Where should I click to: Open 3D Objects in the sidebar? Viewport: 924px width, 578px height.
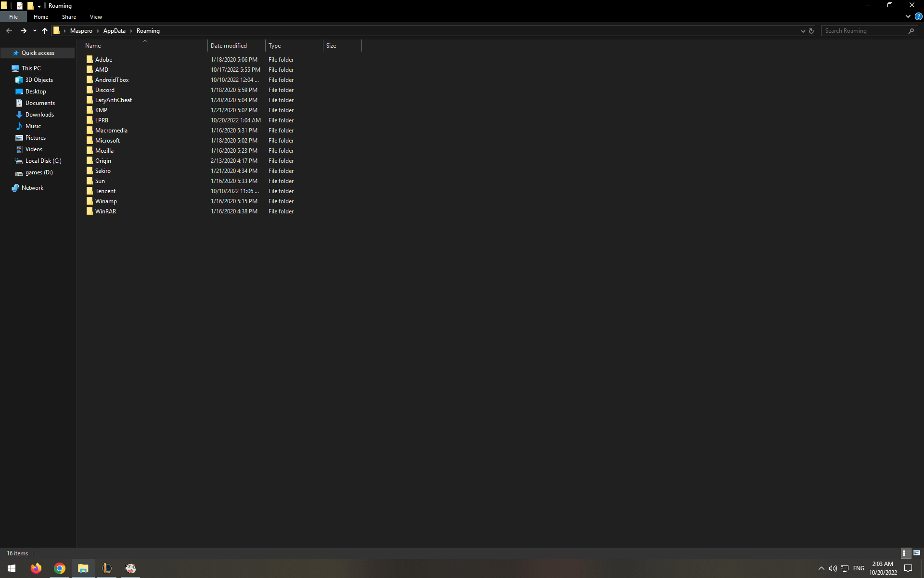(39, 80)
